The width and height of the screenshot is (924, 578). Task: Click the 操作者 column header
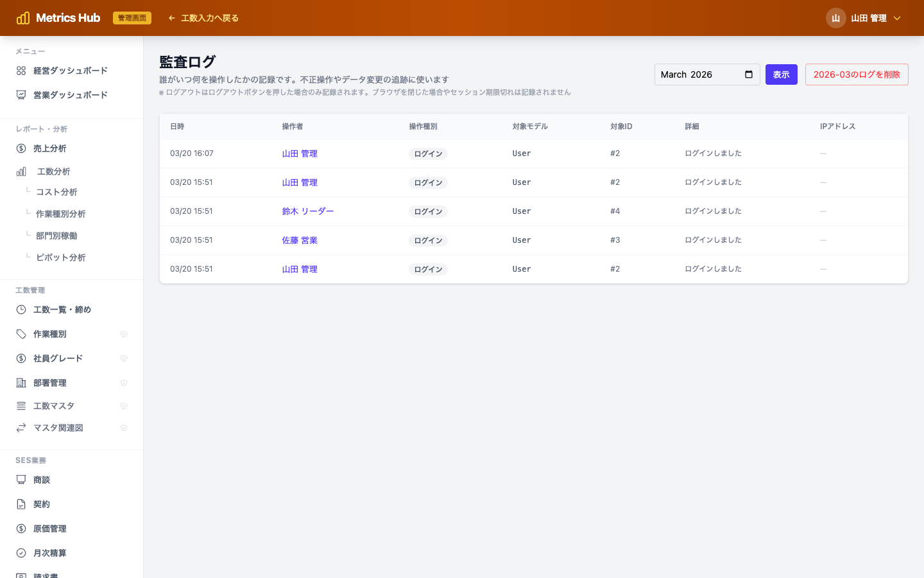click(293, 127)
